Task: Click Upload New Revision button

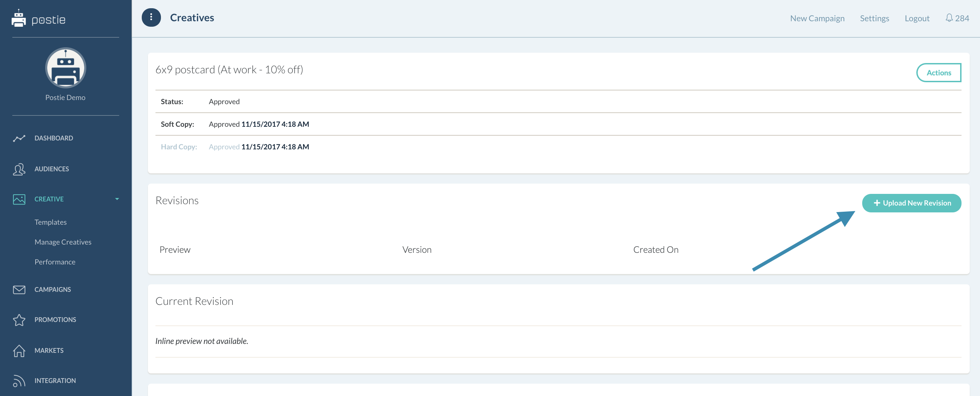Action: (x=912, y=203)
